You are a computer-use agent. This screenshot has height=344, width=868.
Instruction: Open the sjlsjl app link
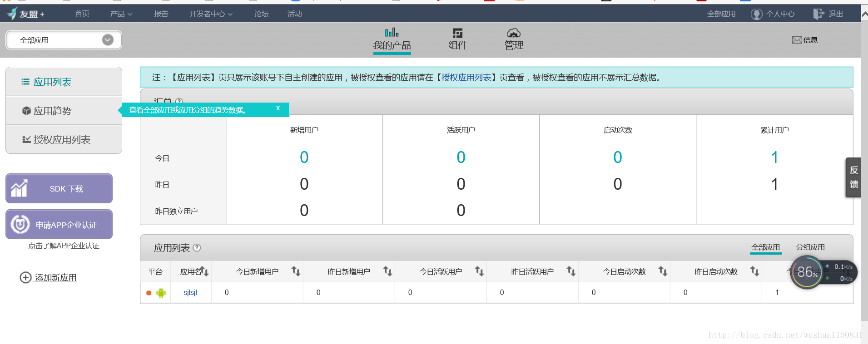pyautogui.click(x=190, y=293)
